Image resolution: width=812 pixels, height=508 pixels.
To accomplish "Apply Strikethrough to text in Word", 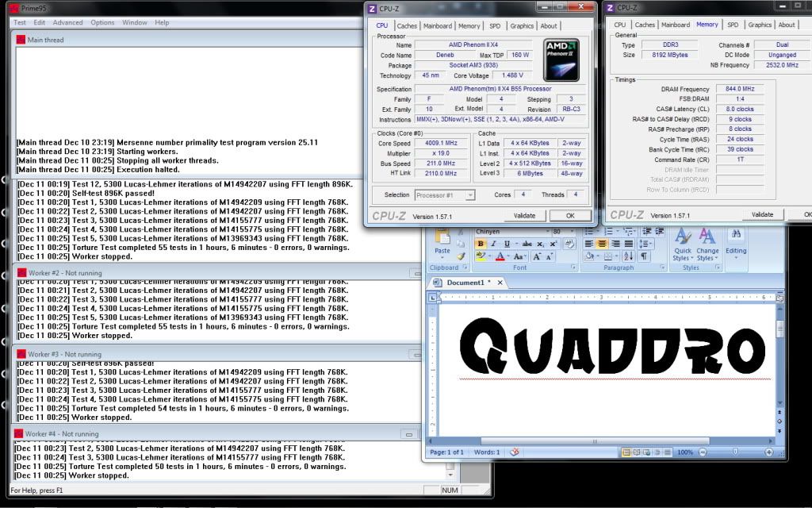I will [x=527, y=244].
